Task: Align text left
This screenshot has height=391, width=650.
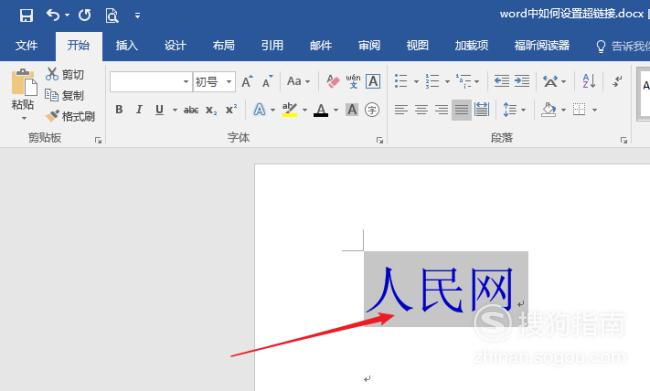Action: (401, 109)
